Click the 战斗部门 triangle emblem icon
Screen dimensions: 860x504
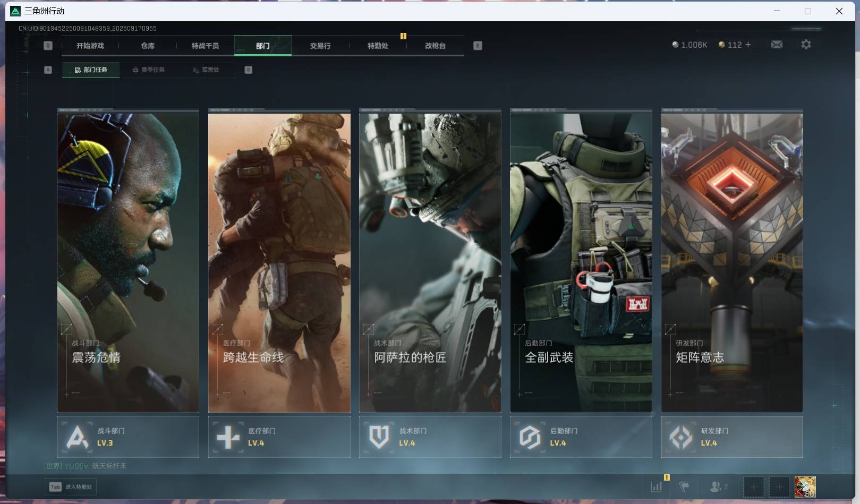pos(78,437)
